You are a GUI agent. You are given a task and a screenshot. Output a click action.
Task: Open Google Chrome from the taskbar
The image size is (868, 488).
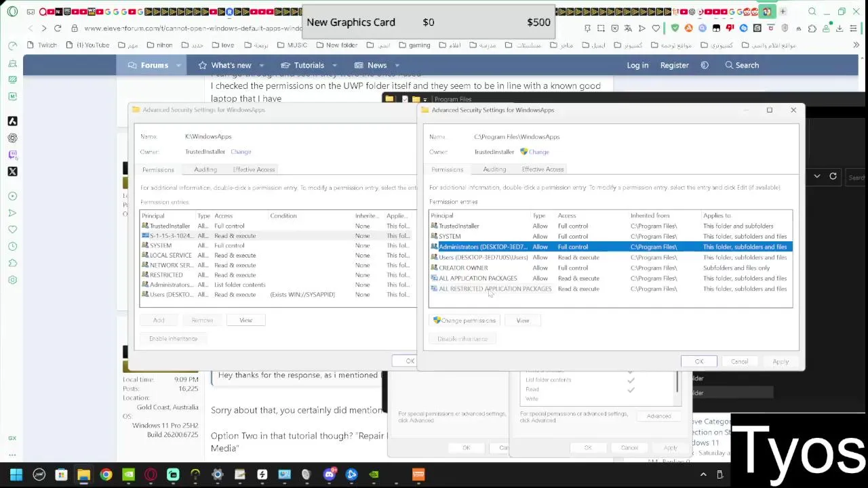pyautogui.click(x=106, y=474)
